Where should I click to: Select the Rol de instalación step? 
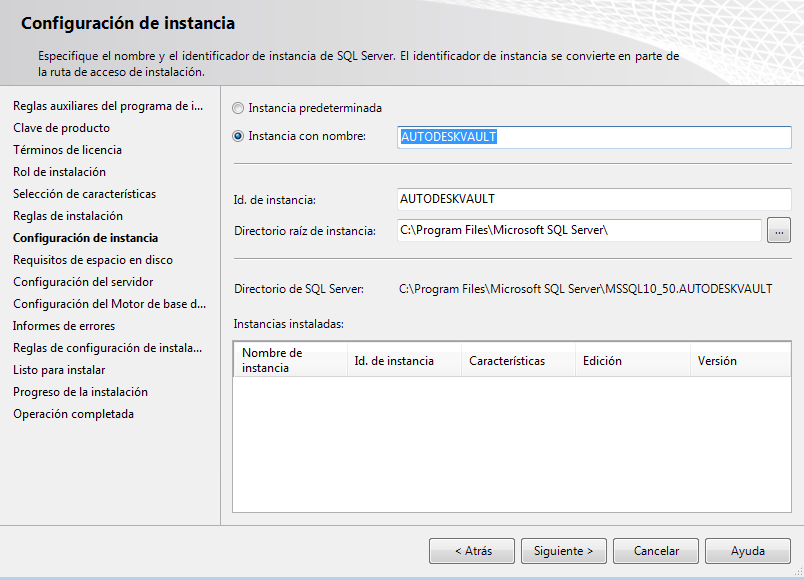point(59,172)
